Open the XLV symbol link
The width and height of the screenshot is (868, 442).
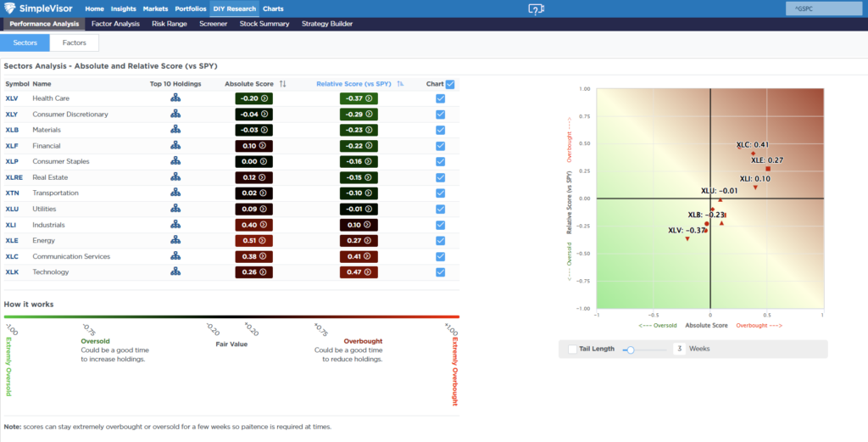(x=12, y=98)
